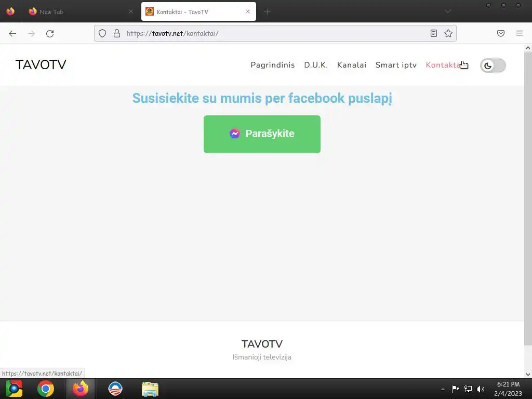The height and width of the screenshot is (399, 532).
Task: Click the network tray icon
Action: 468,389
